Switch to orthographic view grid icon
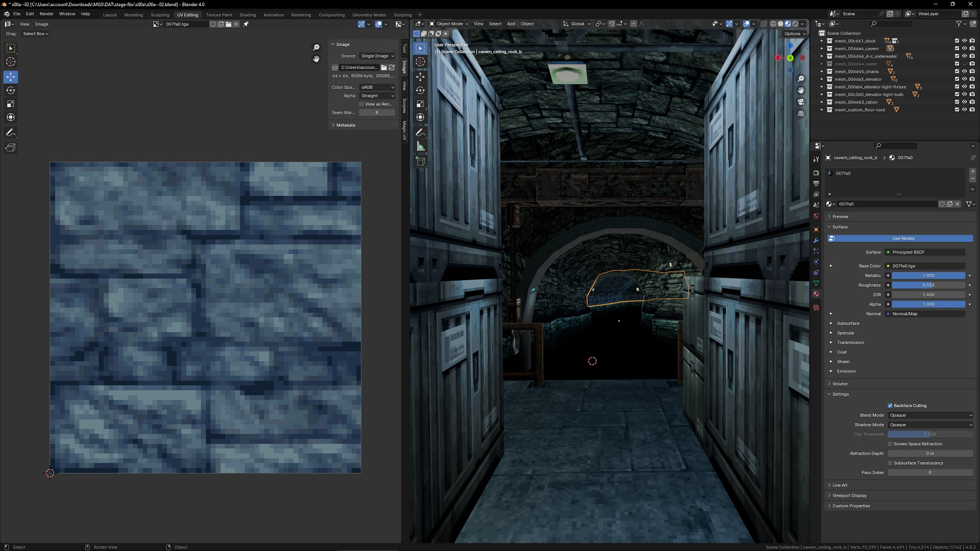The image size is (980, 551). coord(801,114)
